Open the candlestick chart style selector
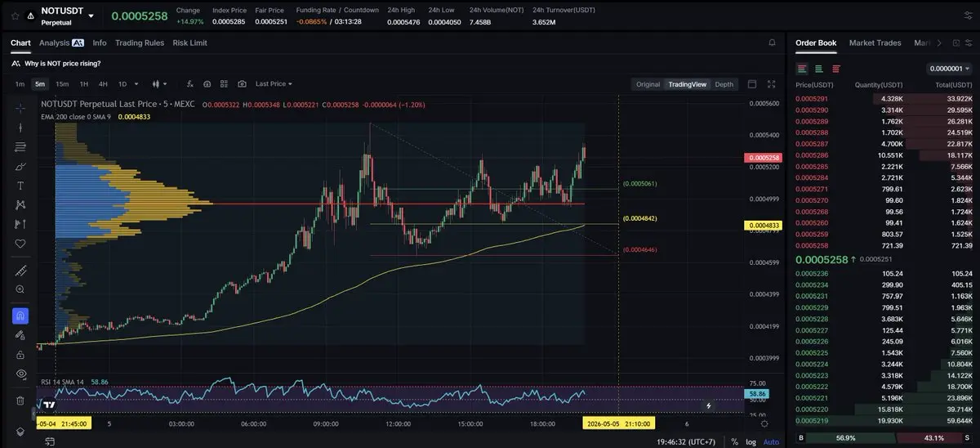Screen dimensions: 980x448 160,83
